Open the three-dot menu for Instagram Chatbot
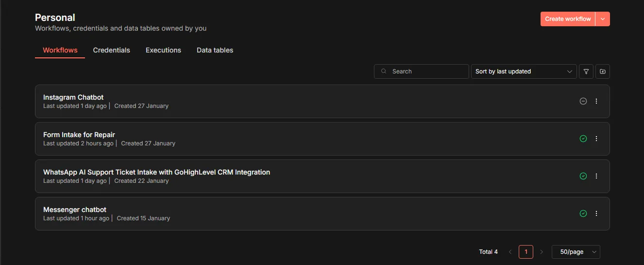The height and width of the screenshot is (265, 644). [596, 101]
